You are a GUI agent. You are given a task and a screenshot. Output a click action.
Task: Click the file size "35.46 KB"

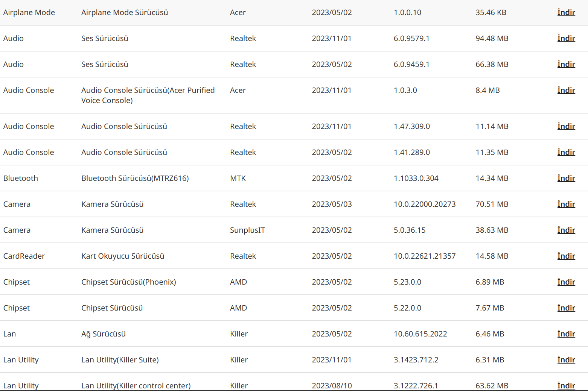click(x=491, y=12)
